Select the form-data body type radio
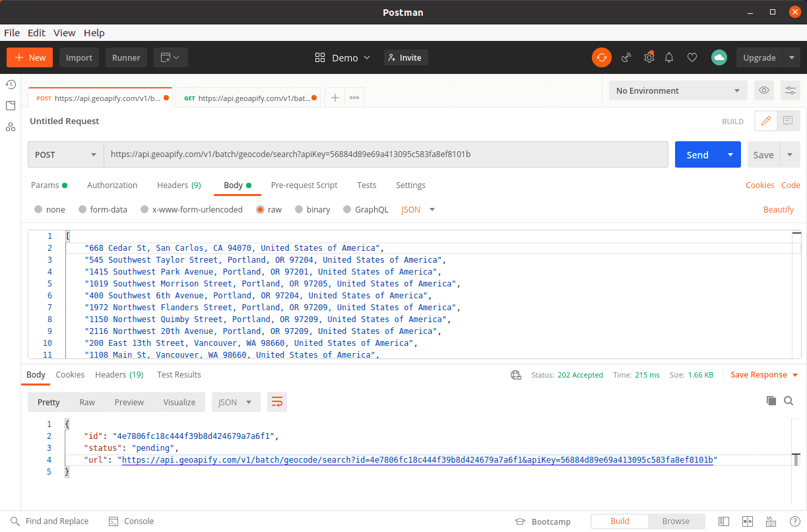Viewport: 807px width, 532px height. click(x=82, y=209)
